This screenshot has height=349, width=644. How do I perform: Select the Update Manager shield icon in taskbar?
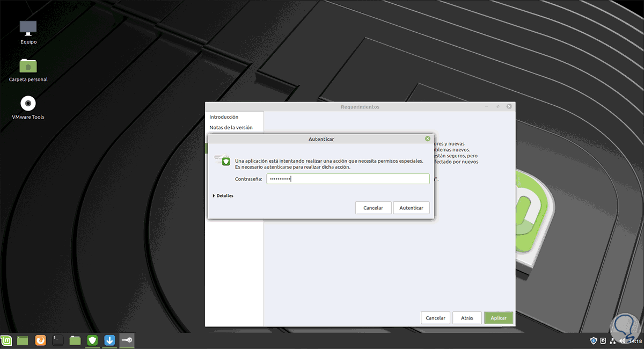tap(92, 340)
